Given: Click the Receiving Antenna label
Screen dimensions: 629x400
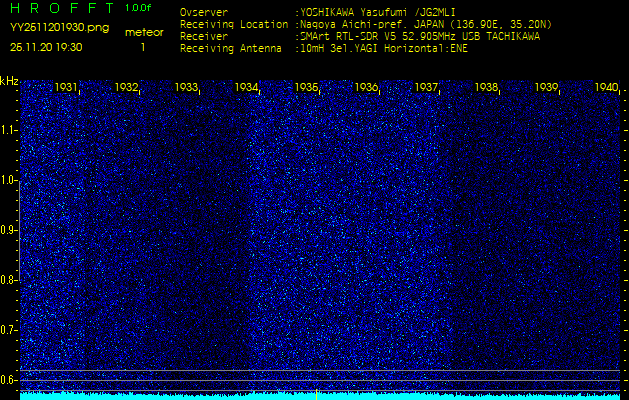Looking at the screenshot, I should coord(231,49).
